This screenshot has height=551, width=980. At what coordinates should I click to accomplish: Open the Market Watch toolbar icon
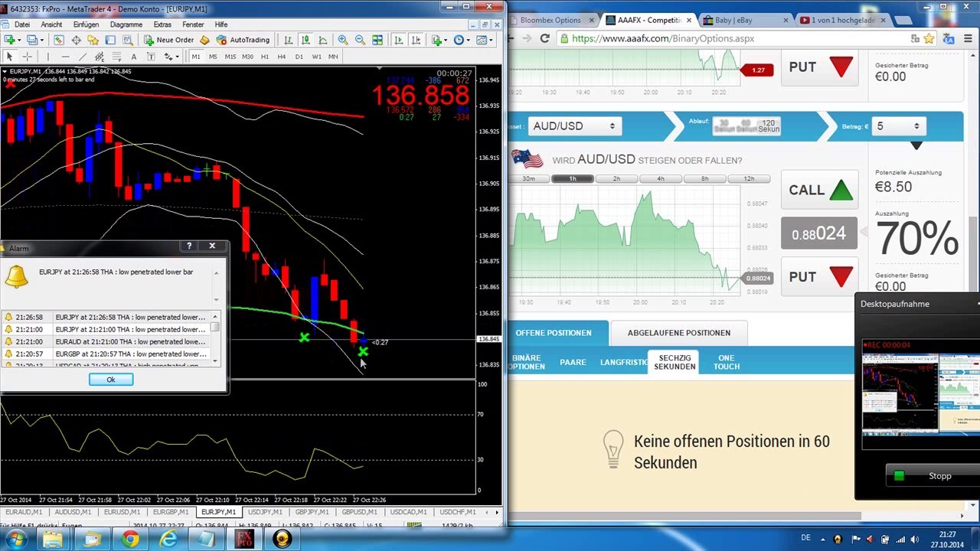pyautogui.click(x=60, y=40)
